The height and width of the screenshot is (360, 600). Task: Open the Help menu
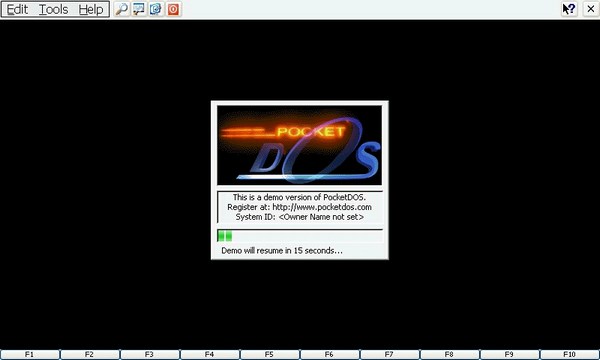[91, 9]
